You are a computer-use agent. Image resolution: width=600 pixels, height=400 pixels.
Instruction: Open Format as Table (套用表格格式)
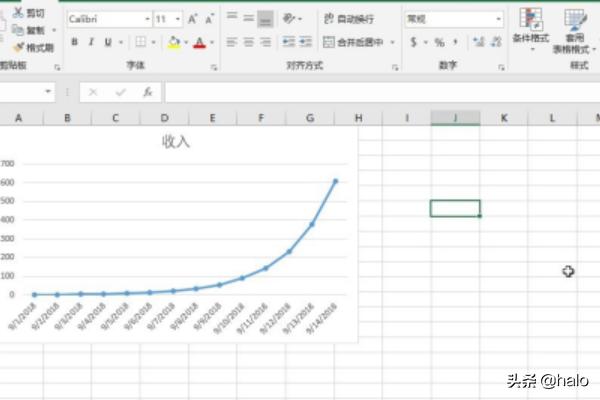(574, 31)
